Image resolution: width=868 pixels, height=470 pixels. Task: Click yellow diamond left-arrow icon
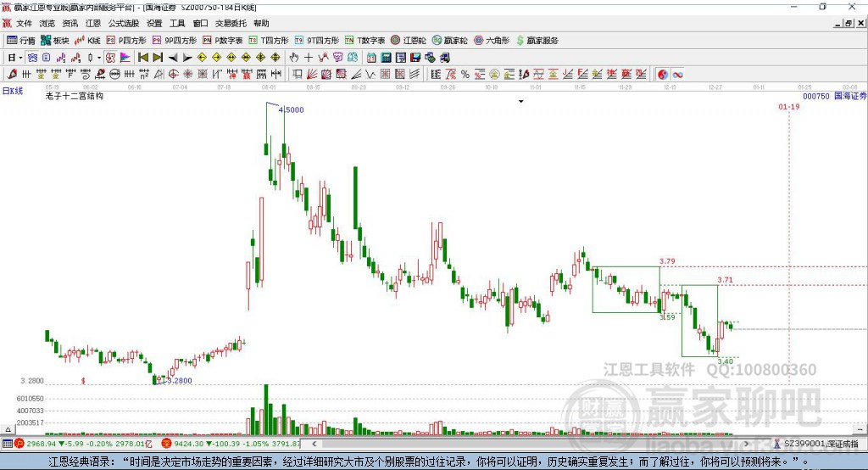(202, 58)
